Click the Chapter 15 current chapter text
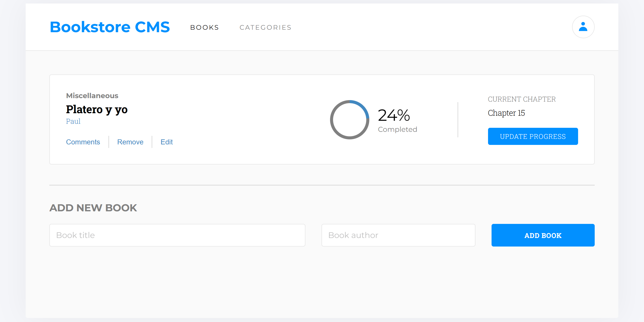 [506, 113]
